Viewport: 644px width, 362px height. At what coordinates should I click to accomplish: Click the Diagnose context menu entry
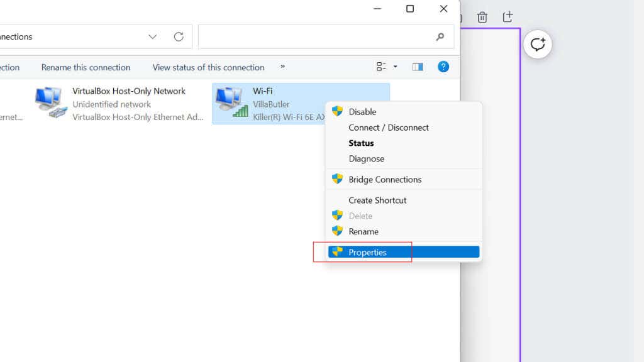pyautogui.click(x=366, y=158)
